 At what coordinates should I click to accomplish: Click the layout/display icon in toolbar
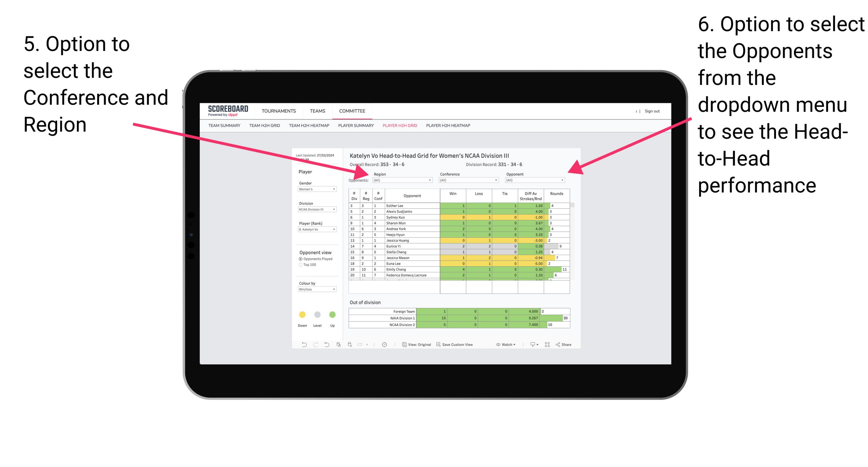548,345
